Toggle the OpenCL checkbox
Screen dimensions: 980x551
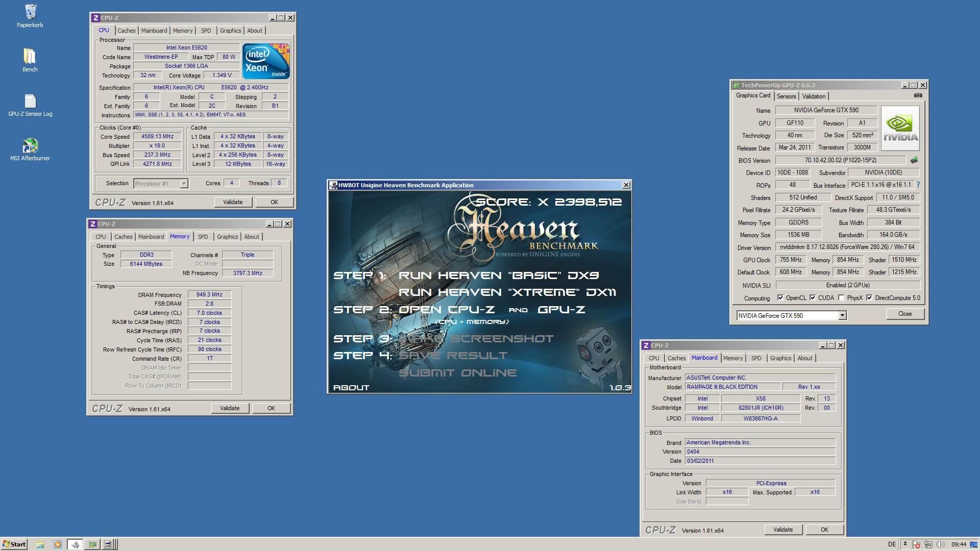click(780, 298)
